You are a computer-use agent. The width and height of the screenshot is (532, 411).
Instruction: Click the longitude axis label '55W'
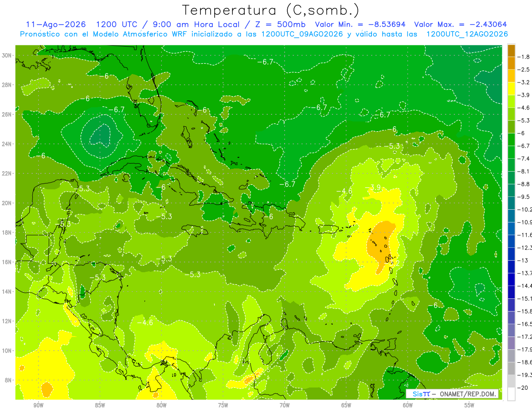[x=469, y=405]
